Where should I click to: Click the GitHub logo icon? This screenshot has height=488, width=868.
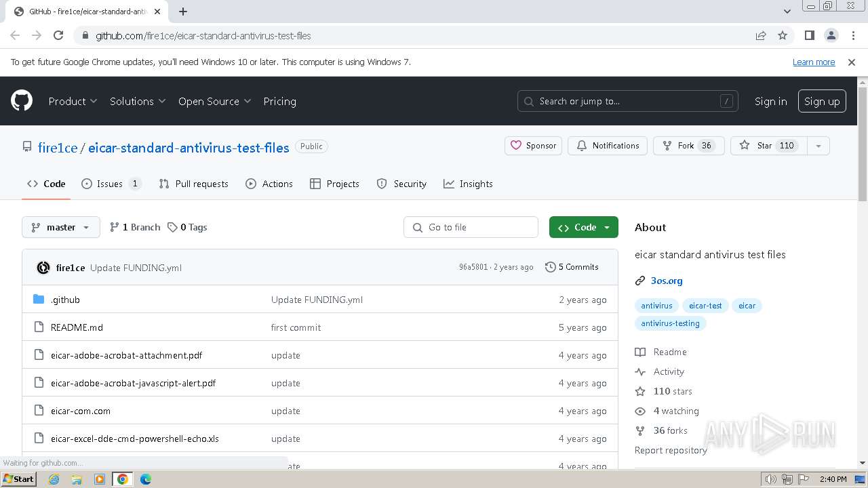point(22,101)
